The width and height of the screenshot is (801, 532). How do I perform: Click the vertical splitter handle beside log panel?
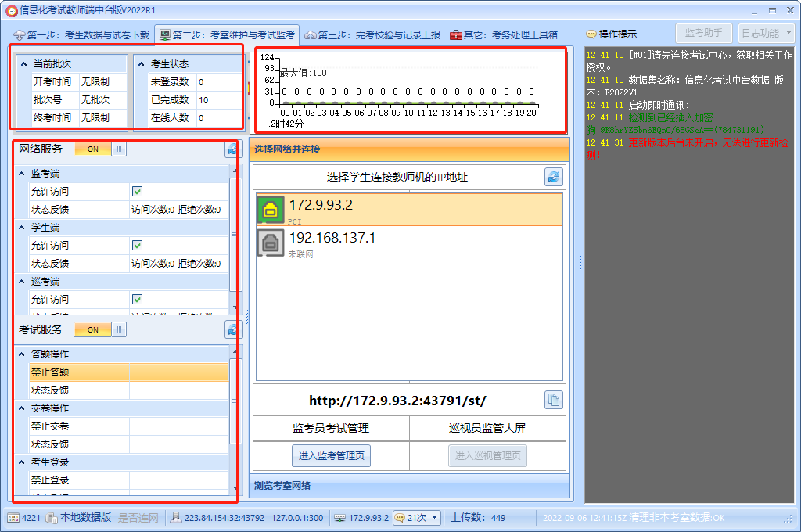(x=580, y=263)
